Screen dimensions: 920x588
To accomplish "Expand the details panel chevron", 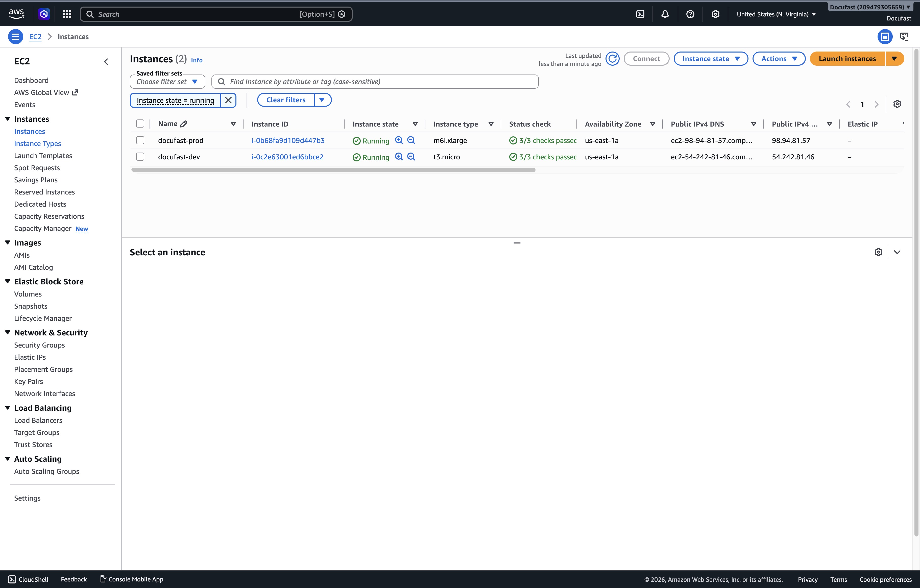I will pyautogui.click(x=897, y=252).
